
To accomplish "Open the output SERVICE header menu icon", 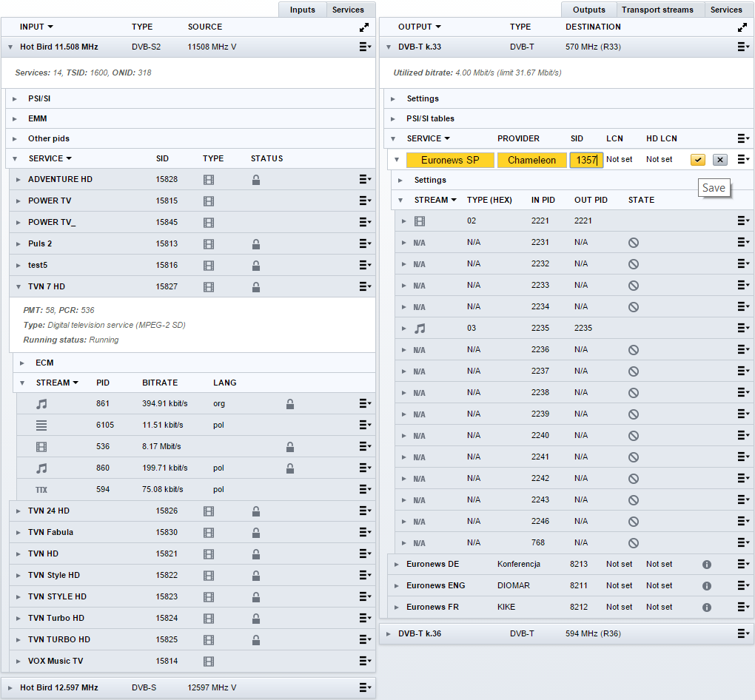I will (x=743, y=138).
